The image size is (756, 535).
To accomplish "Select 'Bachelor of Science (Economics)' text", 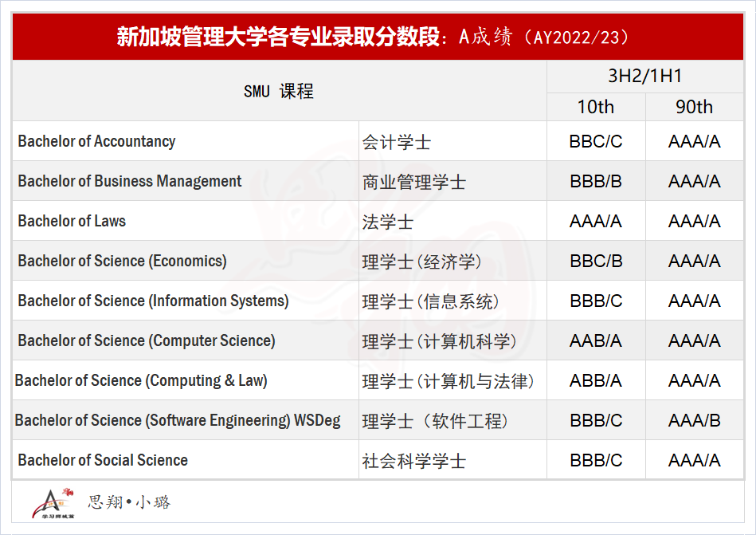I will coord(122,261).
